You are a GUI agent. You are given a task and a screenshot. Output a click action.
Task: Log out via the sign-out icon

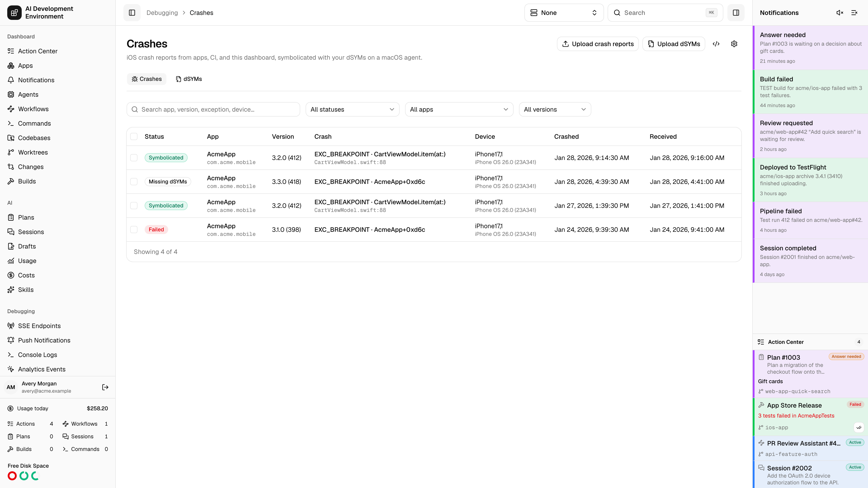105,387
